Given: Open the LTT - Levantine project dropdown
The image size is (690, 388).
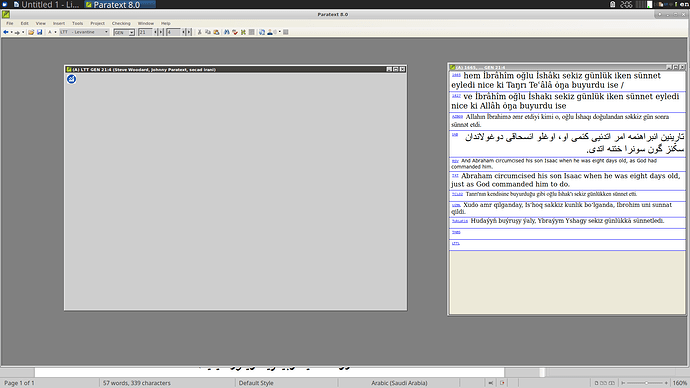Looking at the screenshot, I should point(84,32).
